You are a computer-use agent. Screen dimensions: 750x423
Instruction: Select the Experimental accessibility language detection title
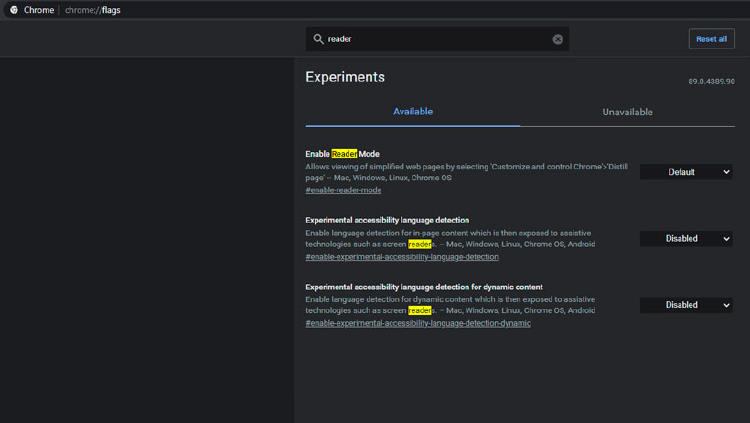coord(387,220)
